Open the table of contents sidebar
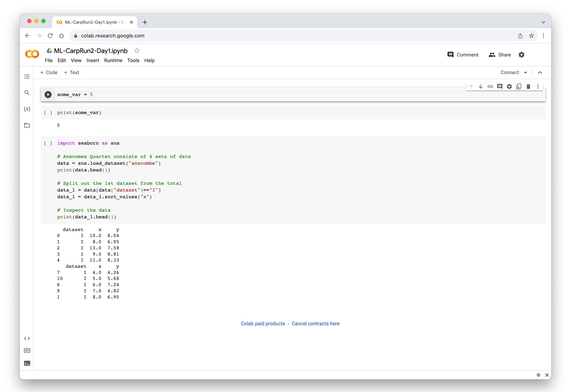571x392 pixels. (x=27, y=77)
